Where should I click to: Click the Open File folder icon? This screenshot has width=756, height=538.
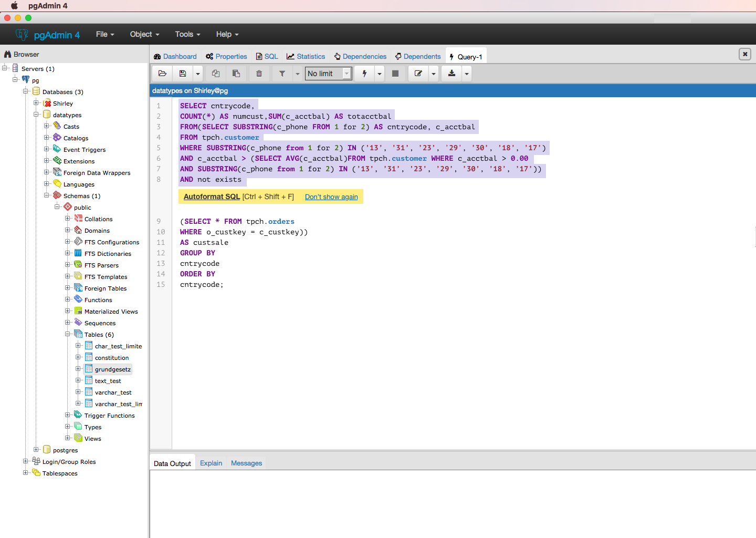coord(162,74)
